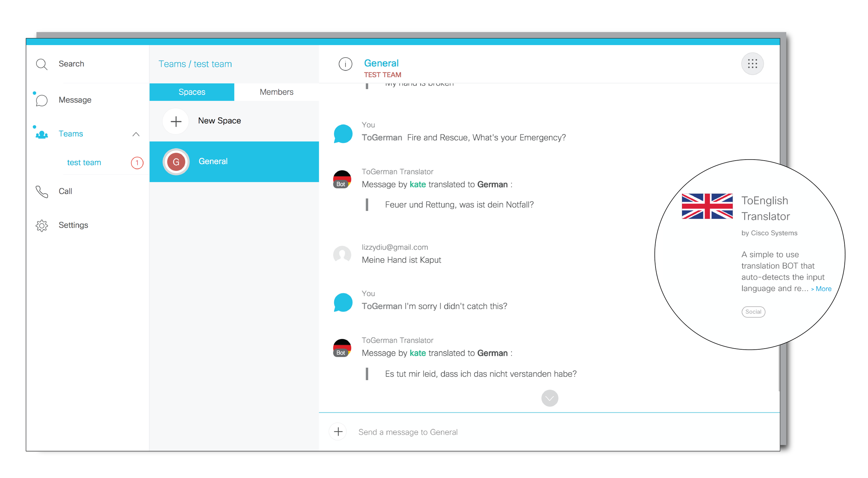Viewport: 868px width, 478px height.
Task: Expand description with More link
Action: point(821,289)
